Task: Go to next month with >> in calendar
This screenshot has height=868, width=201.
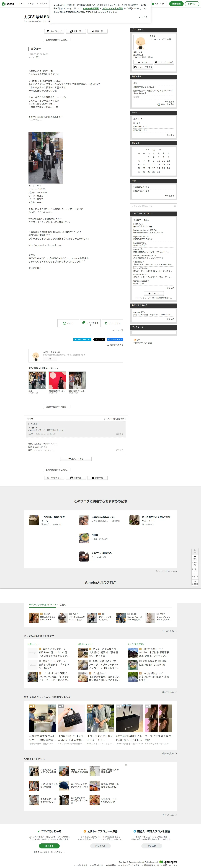Action: click(160, 150)
